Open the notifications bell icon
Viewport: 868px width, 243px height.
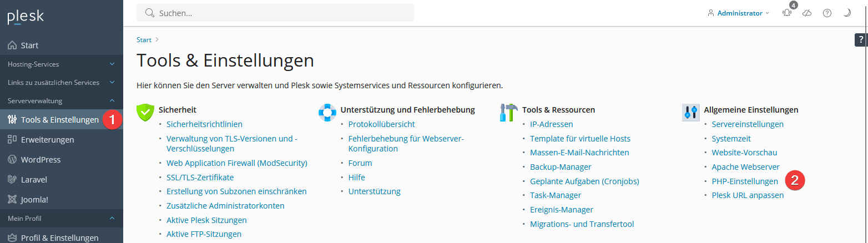tap(787, 13)
